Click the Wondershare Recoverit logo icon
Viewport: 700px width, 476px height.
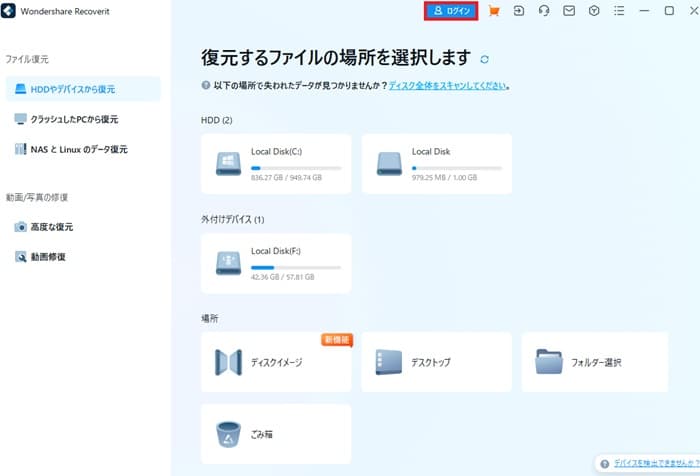pyautogui.click(x=8, y=11)
